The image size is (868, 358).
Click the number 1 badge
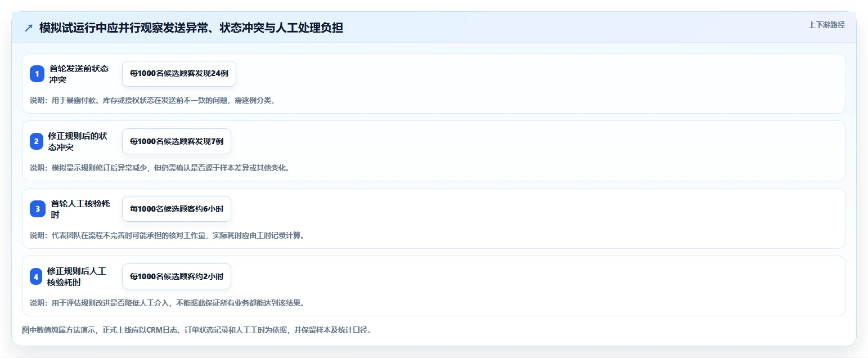pyautogui.click(x=37, y=74)
